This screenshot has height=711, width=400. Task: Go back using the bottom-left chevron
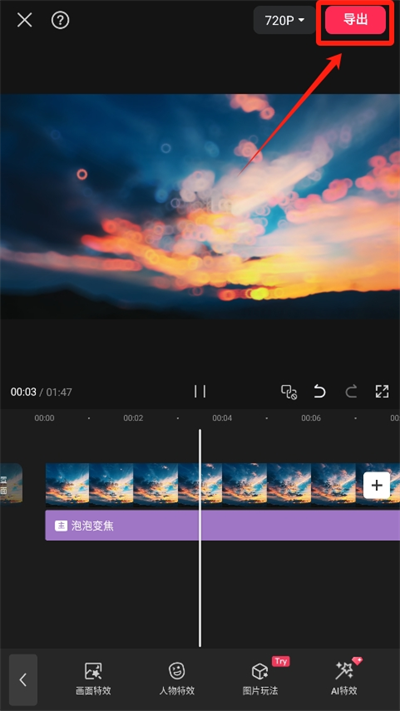pos(23,680)
